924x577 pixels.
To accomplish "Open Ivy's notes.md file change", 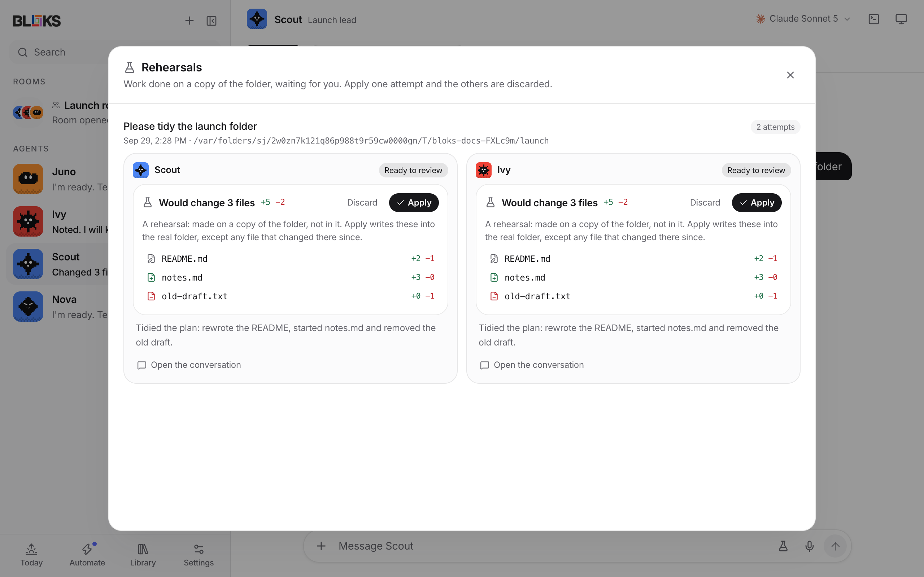I will [x=633, y=277].
